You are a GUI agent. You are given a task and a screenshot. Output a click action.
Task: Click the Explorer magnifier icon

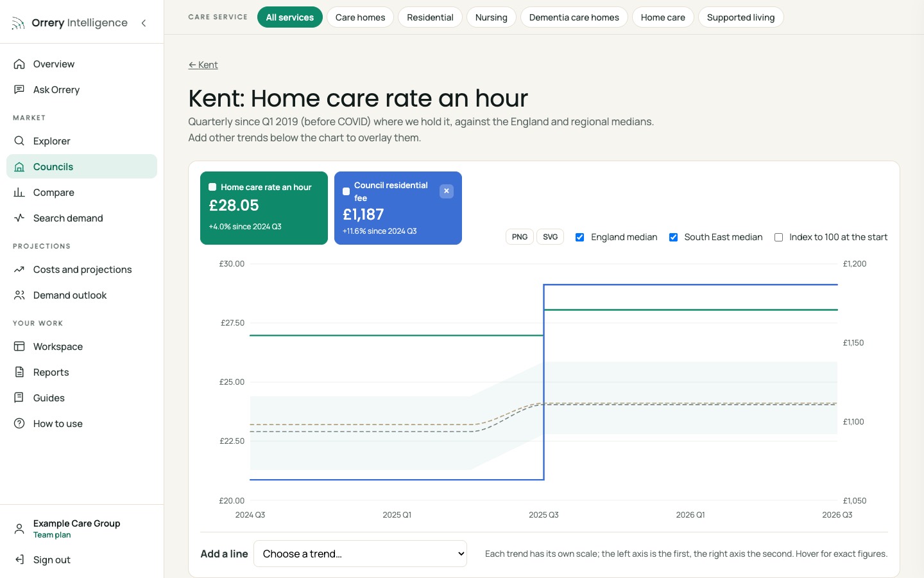[19, 141]
